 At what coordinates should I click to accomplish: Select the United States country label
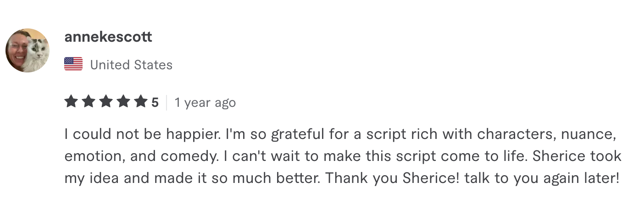[x=131, y=65]
